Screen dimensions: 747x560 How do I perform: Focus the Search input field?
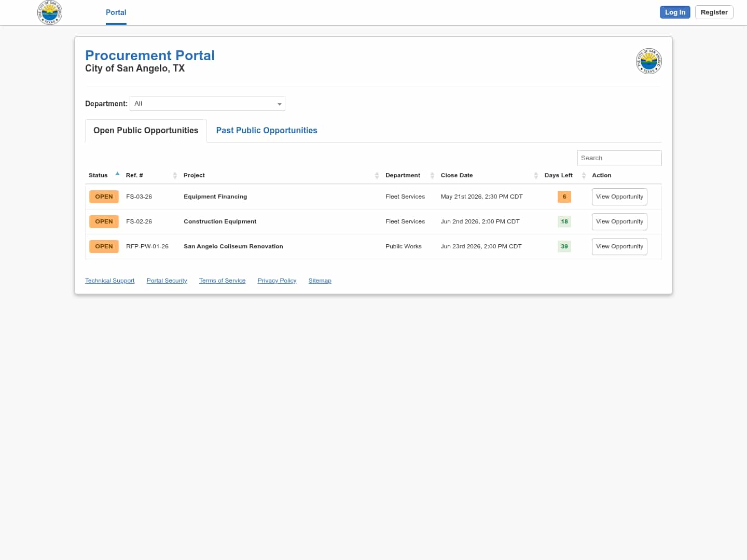[619, 158]
